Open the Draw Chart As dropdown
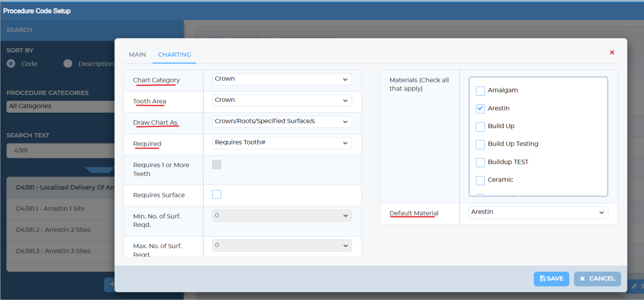Image resolution: width=644 pixels, height=300 pixels. coord(282,121)
